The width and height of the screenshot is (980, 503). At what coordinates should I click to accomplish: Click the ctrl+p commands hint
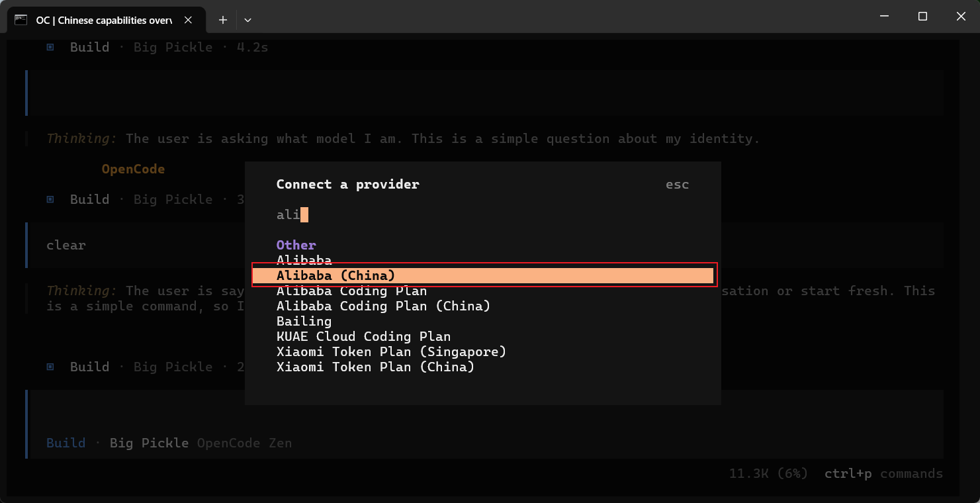click(x=883, y=474)
